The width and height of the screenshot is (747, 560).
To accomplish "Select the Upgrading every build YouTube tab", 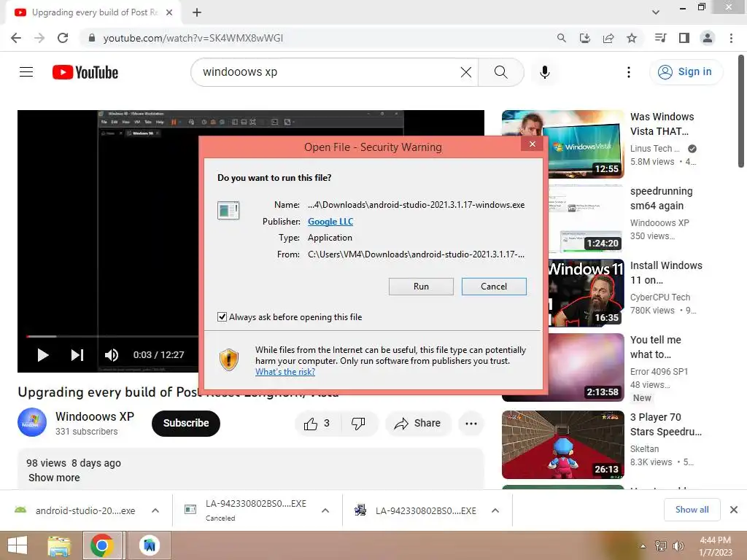I will [94, 12].
